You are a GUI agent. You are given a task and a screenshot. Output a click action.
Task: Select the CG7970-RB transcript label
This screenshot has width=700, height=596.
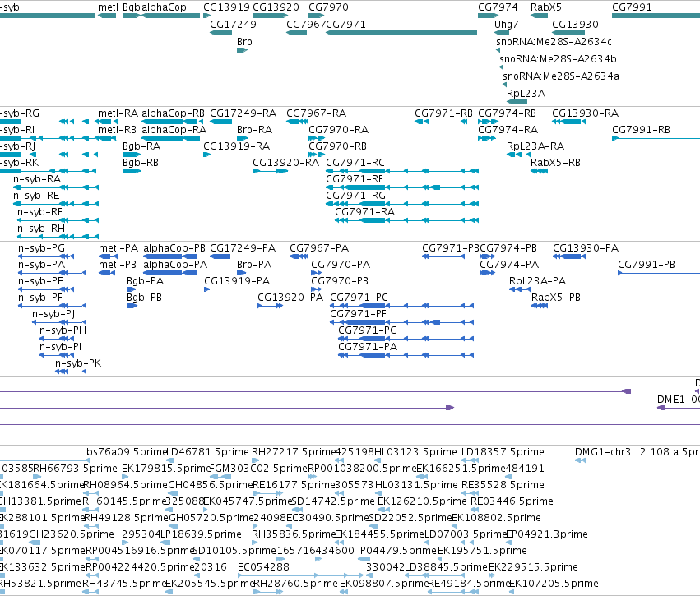[337, 146]
